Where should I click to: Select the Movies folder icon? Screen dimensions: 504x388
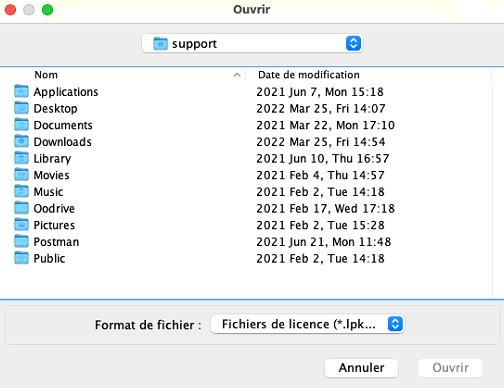21,175
